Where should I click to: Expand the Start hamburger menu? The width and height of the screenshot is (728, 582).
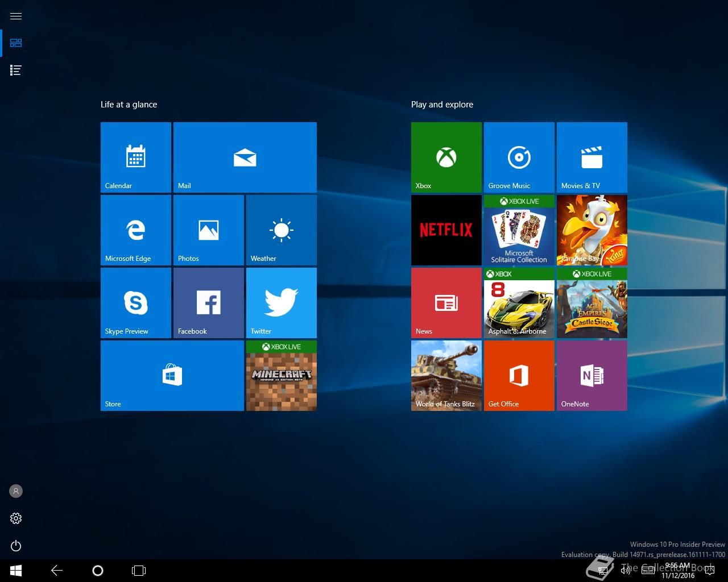pyautogui.click(x=16, y=16)
